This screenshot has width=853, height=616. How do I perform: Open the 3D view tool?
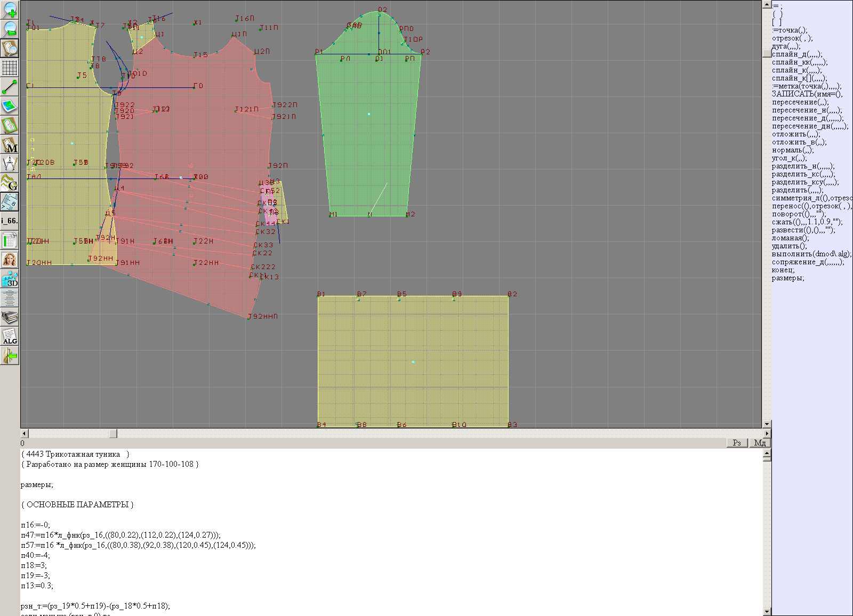[x=10, y=279]
